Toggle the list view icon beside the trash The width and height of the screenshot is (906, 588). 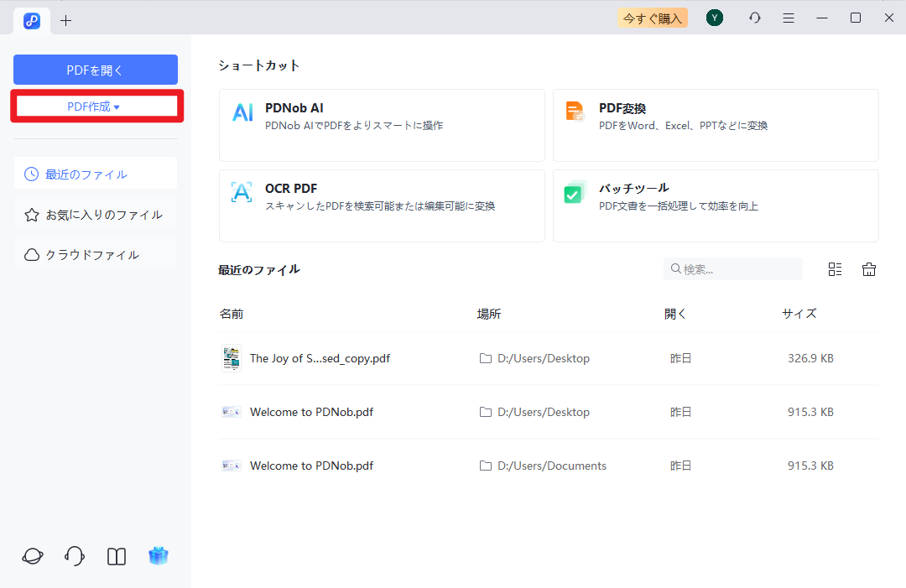[x=835, y=268]
